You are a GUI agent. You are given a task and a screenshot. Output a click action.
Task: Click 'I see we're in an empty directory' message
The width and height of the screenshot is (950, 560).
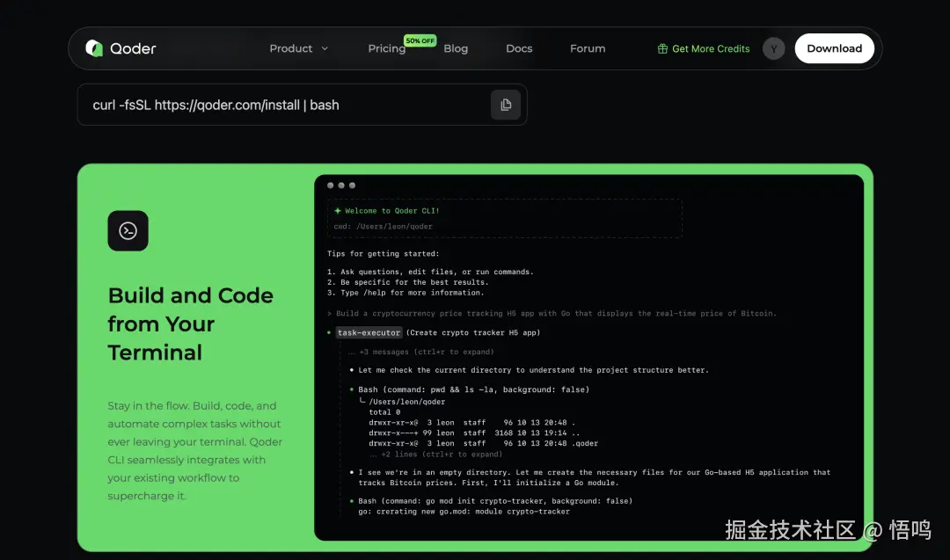[595, 477]
